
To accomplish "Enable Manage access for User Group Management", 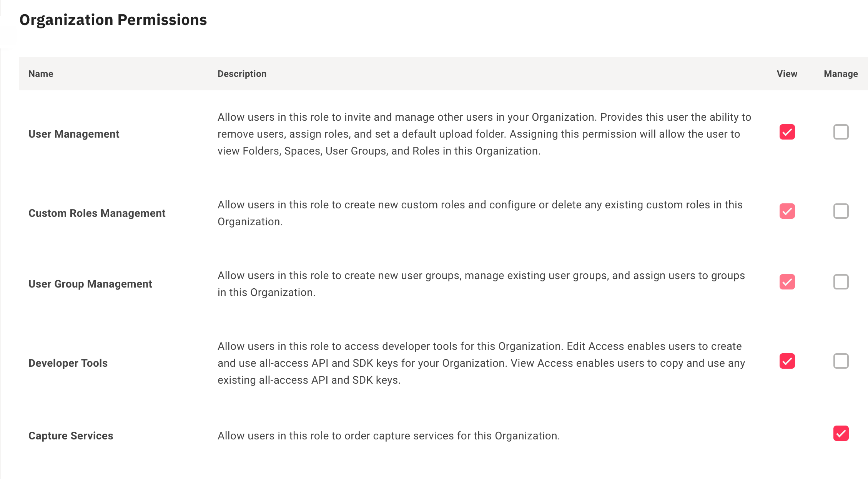I will click(841, 281).
